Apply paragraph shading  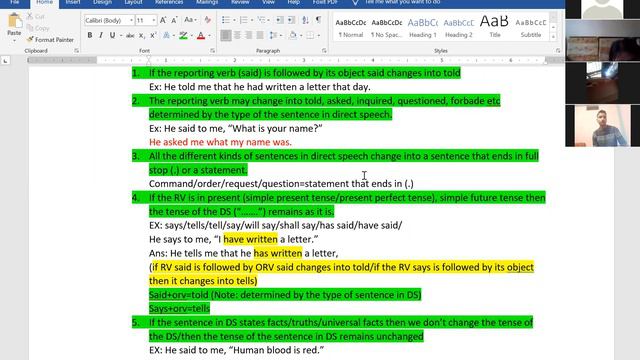pyautogui.click(x=293, y=36)
